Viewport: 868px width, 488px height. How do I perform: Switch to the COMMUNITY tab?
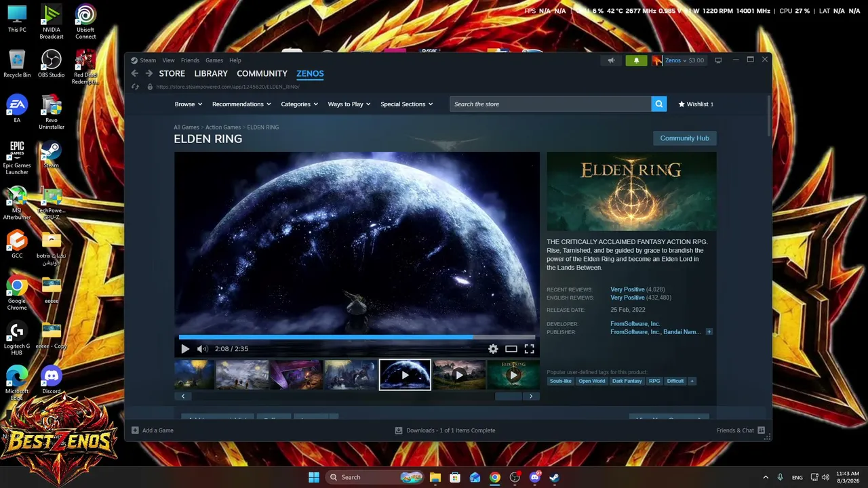coord(262,74)
